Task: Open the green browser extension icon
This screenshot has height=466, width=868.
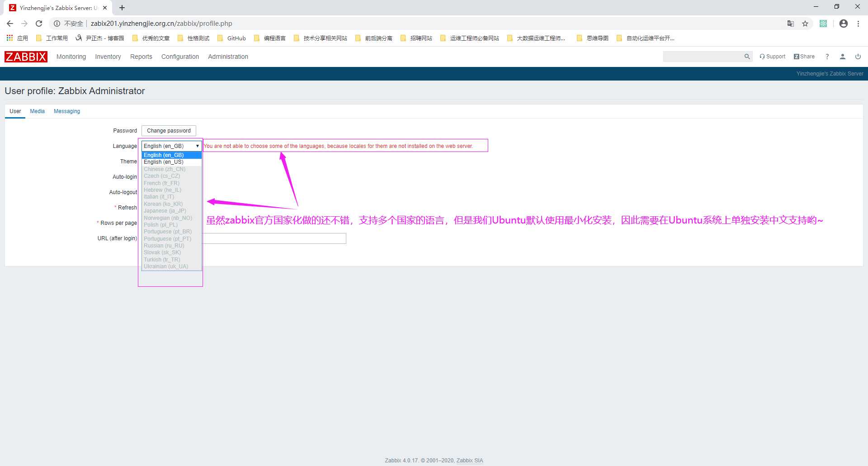Action: point(823,24)
